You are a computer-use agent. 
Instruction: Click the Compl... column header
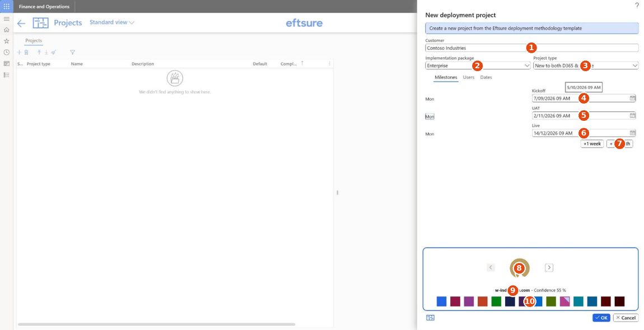tap(289, 64)
